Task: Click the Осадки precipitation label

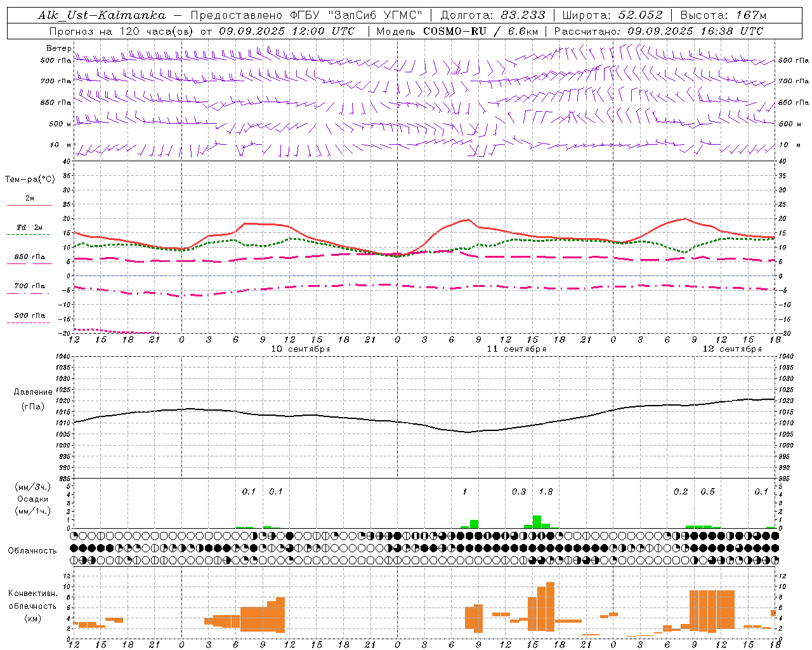Action: click(x=33, y=499)
